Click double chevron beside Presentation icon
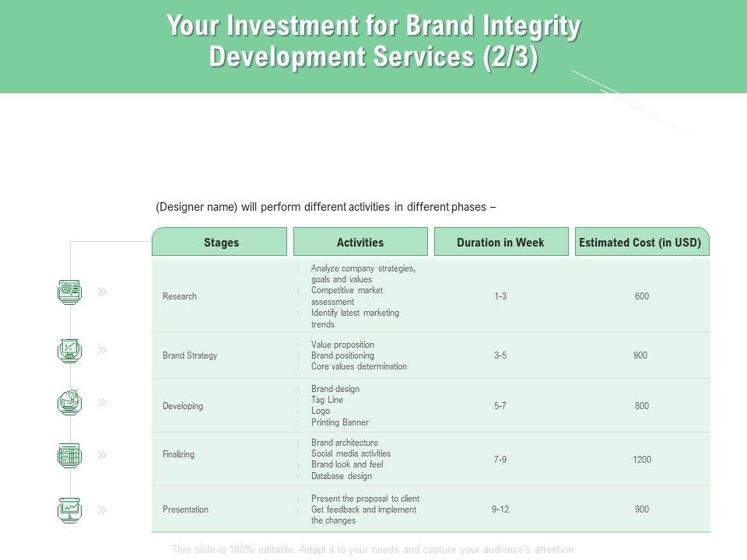Image resolution: width=747 pixels, height=560 pixels. click(103, 509)
